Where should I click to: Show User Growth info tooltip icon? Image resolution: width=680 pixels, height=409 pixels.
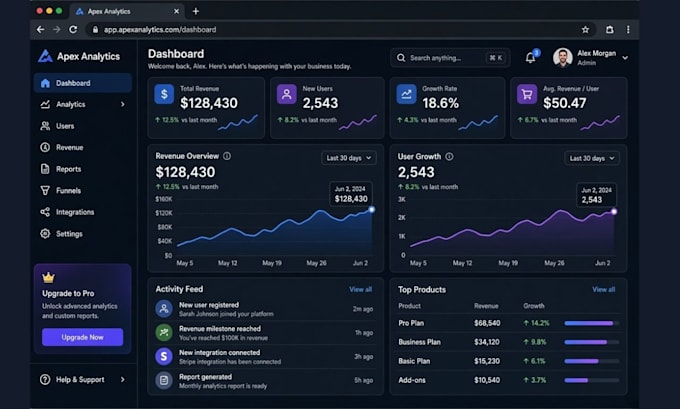pos(449,156)
